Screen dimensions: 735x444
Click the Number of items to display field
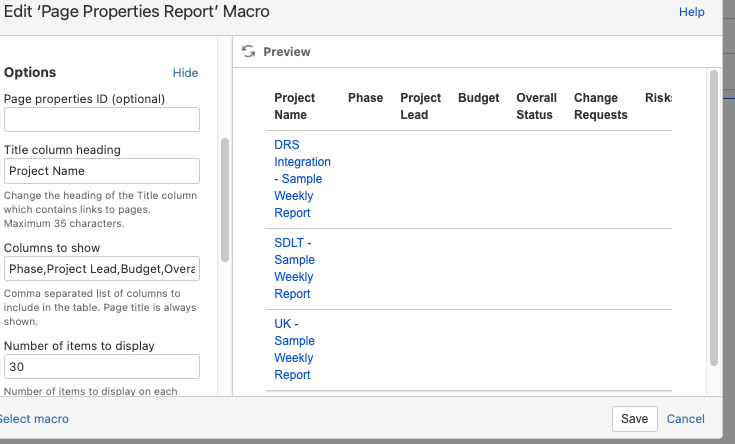pos(102,367)
